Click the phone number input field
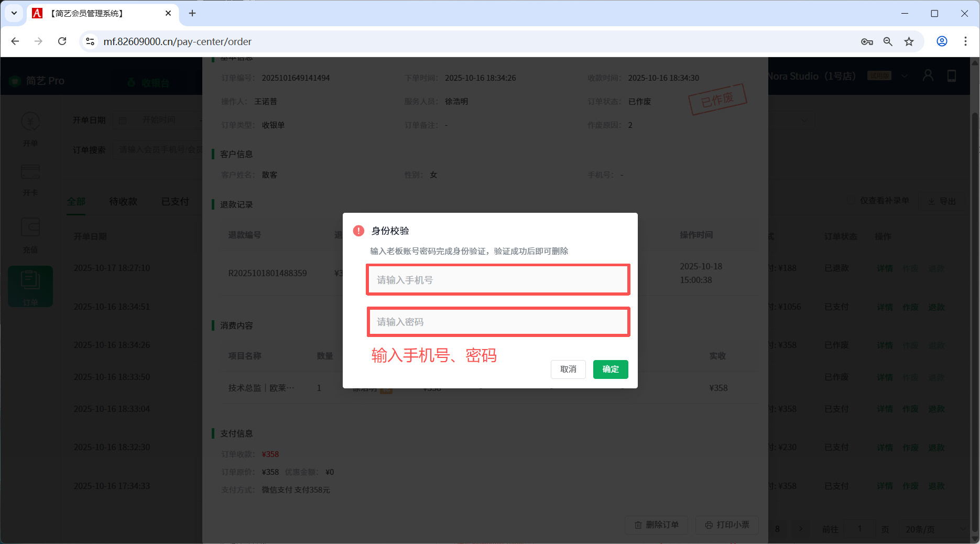The image size is (980, 544). tap(498, 280)
